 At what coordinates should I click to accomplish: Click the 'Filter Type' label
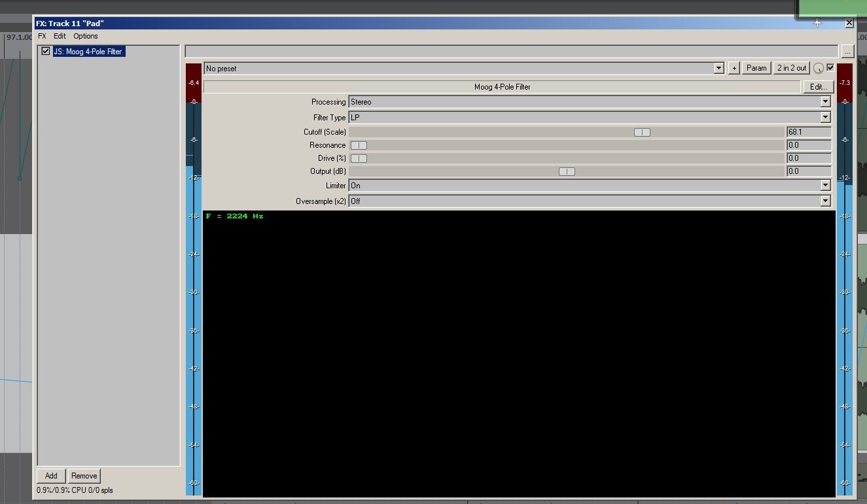(x=330, y=118)
